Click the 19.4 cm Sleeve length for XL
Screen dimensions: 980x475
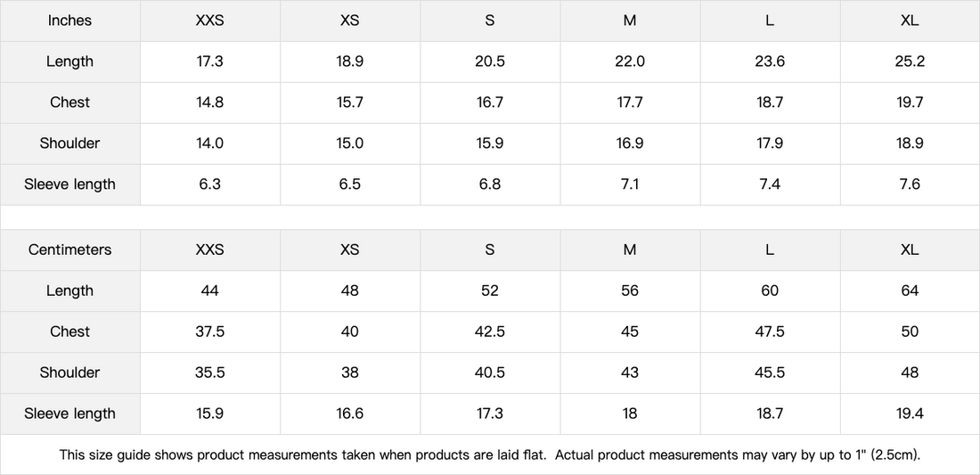click(909, 414)
